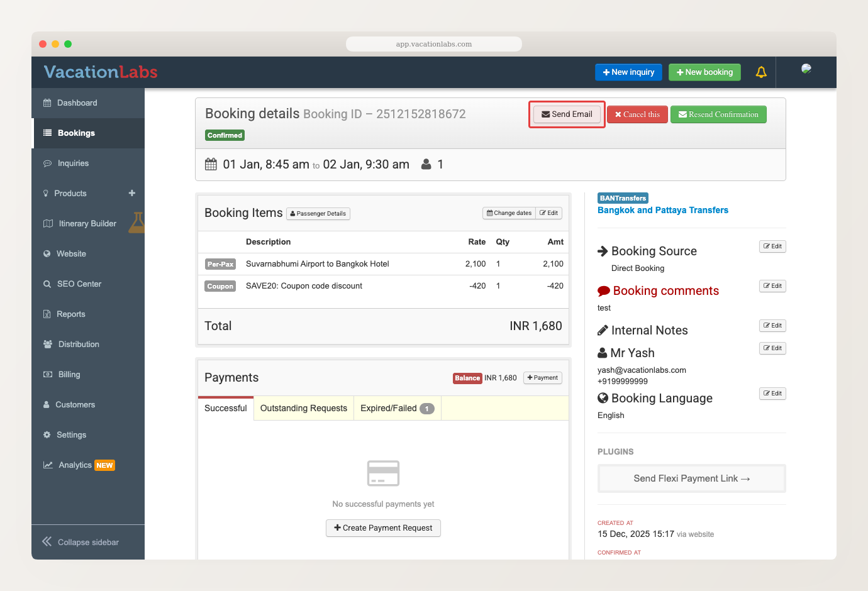Open Products sidebar section
868x591 pixels.
point(88,194)
